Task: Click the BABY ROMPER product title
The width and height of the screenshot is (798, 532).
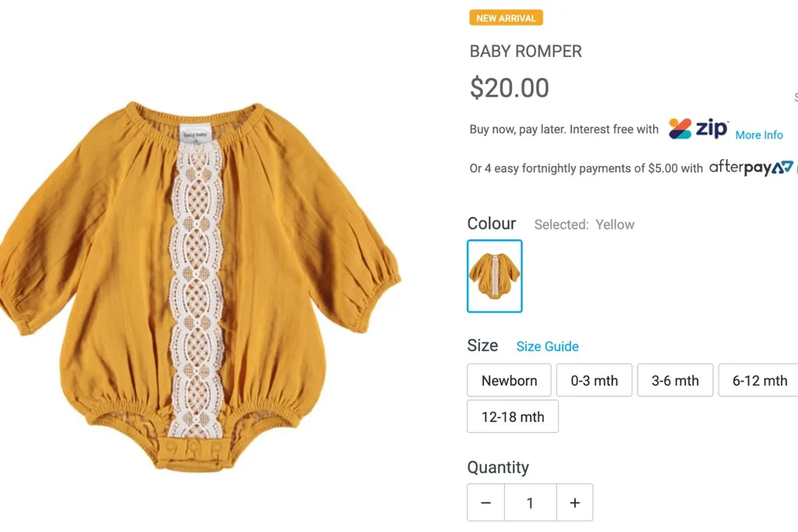Action: [x=525, y=51]
